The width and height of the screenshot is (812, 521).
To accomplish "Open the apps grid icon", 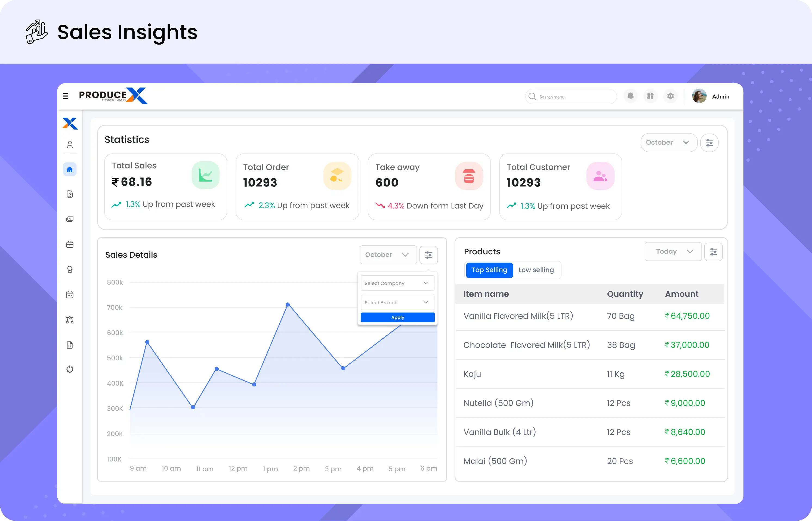I will coord(650,96).
